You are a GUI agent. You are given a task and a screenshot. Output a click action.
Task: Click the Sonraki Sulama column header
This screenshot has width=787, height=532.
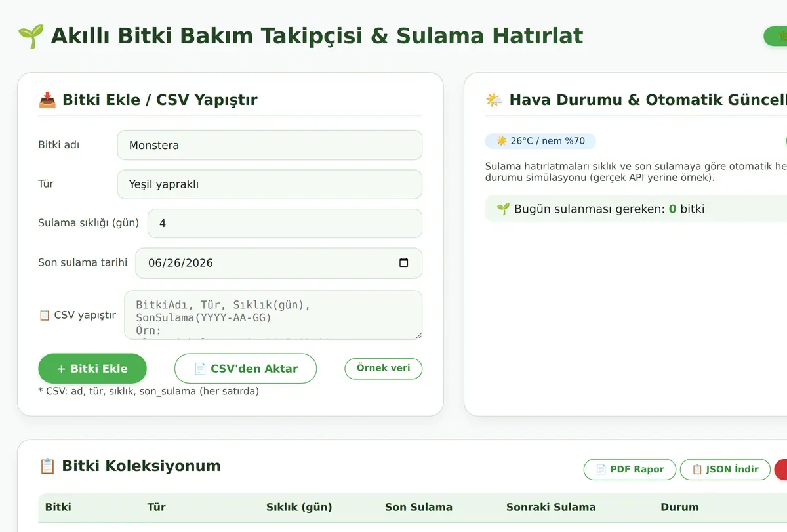551,507
